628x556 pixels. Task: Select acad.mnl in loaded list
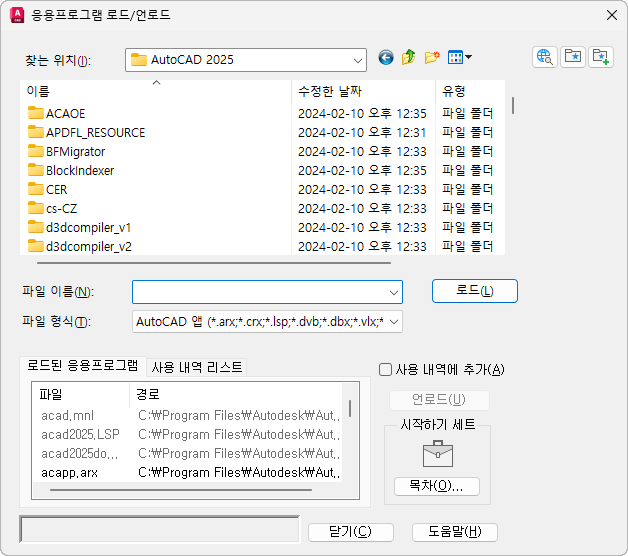(x=67, y=415)
